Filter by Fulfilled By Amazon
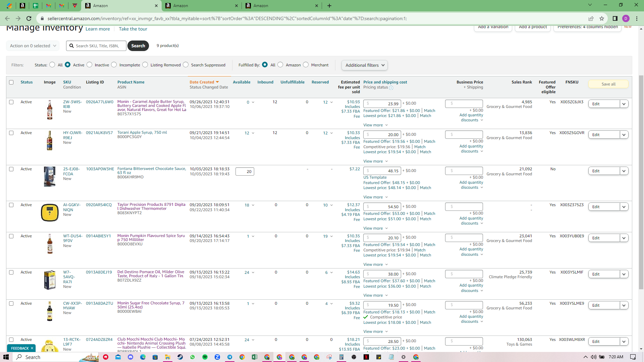Viewport: 644px width, 362px height. (x=280, y=65)
